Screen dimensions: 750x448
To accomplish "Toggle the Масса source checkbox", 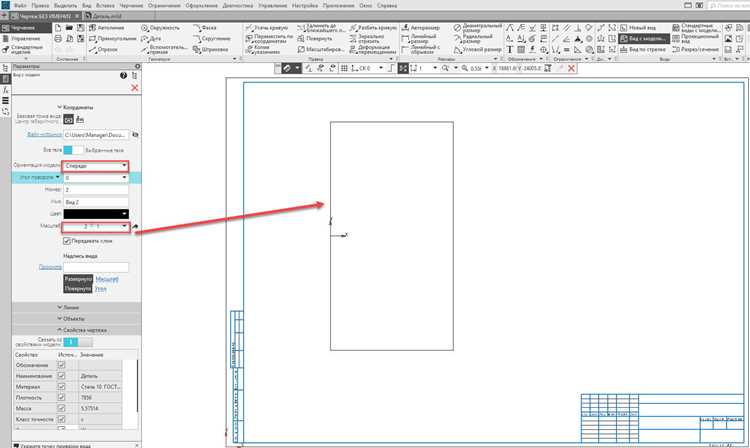I will click(61, 408).
